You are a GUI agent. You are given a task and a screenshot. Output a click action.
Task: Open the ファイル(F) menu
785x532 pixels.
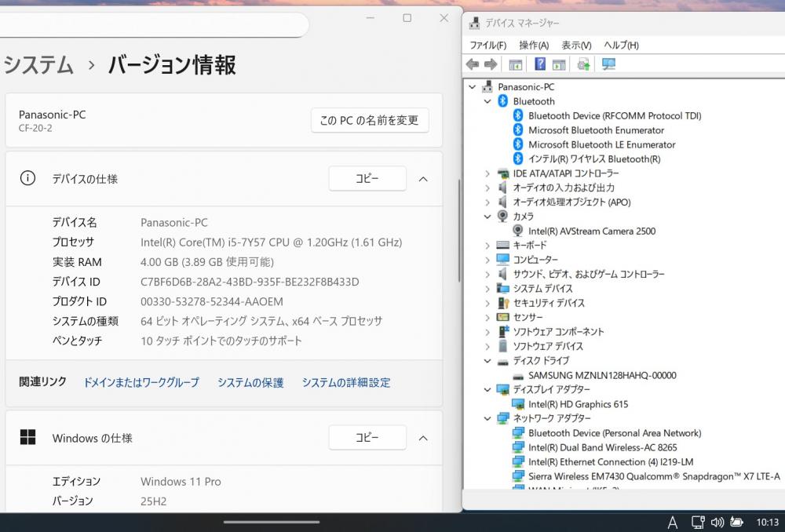[x=487, y=45]
